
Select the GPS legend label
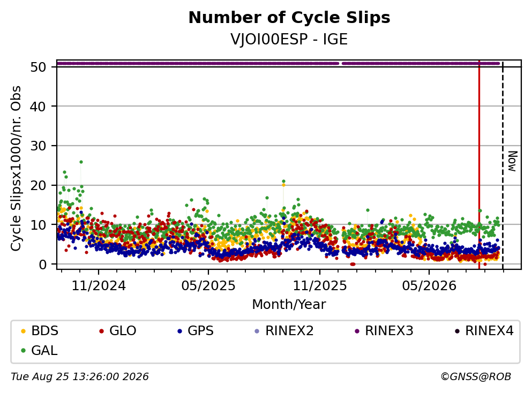(200, 331)
